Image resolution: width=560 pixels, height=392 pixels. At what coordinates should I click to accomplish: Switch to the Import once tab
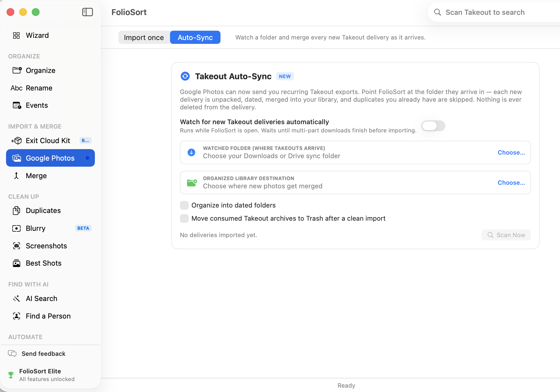coord(144,38)
